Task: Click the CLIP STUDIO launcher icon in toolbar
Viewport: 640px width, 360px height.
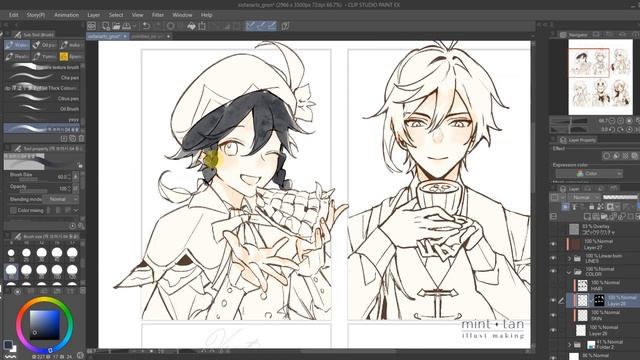Action: coord(92,26)
